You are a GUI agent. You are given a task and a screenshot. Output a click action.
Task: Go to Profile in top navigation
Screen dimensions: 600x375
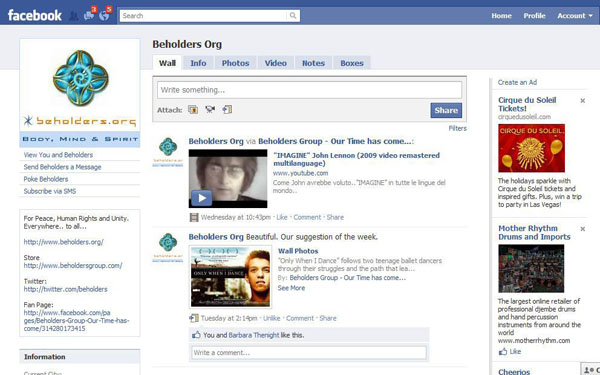coord(534,16)
